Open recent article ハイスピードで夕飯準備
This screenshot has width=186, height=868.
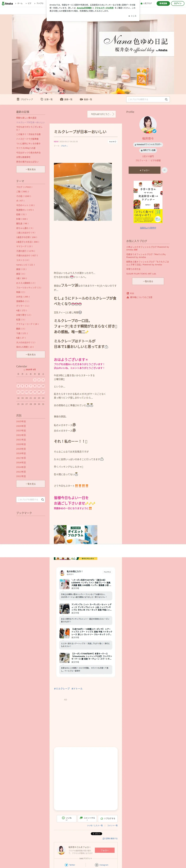click(x=27, y=139)
